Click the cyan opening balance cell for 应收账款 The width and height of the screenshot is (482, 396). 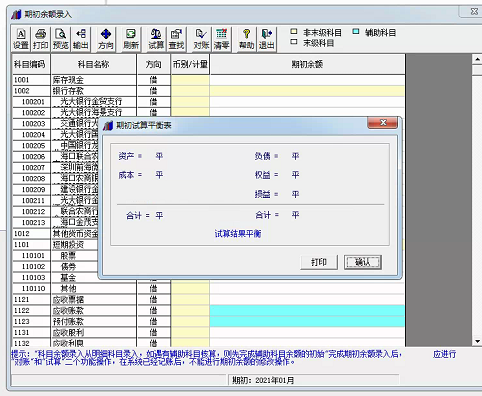(307, 310)
